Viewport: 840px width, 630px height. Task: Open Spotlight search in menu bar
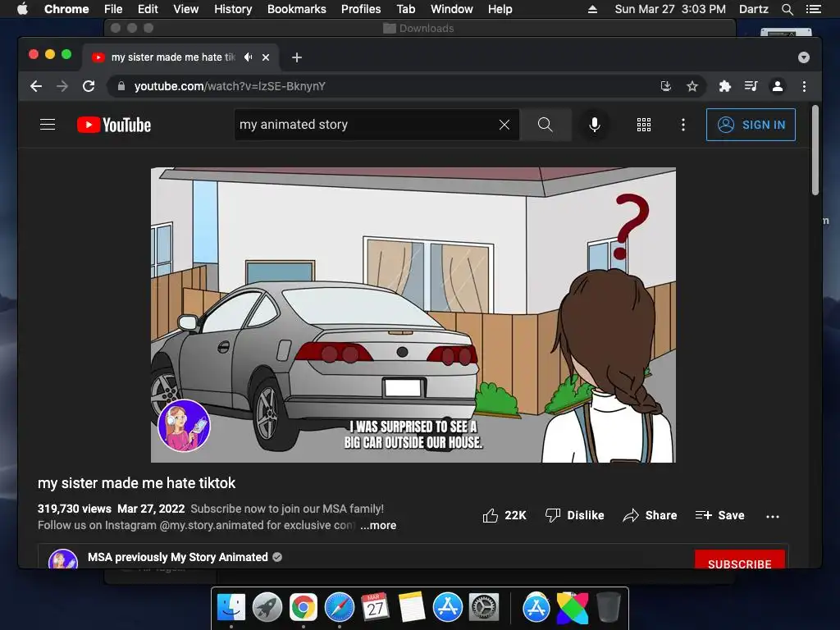point(787,9)
